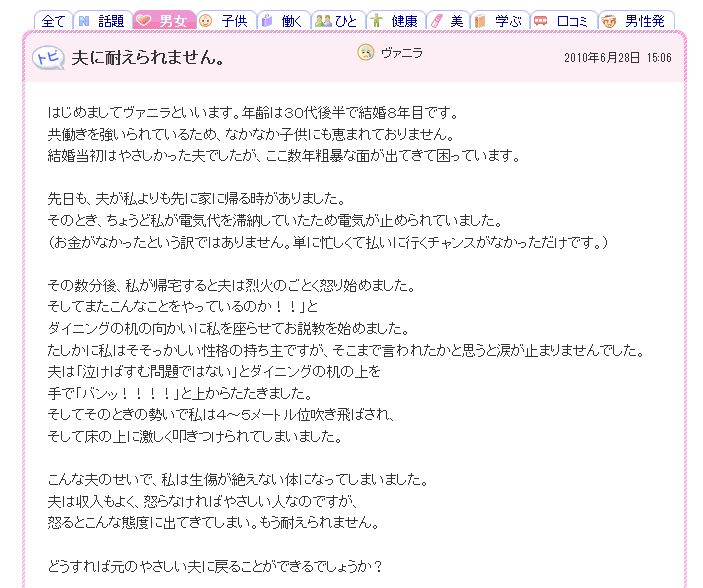Click the parenthetical line starting (お金がなかった
This screenshot has width=703, height=588.
tap(328, 242)
